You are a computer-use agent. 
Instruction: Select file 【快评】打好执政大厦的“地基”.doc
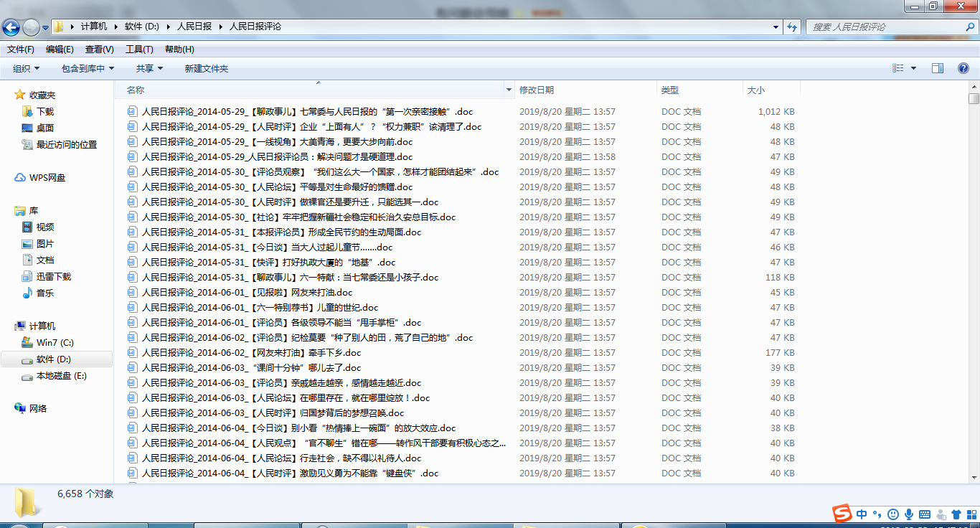[268, 262]
